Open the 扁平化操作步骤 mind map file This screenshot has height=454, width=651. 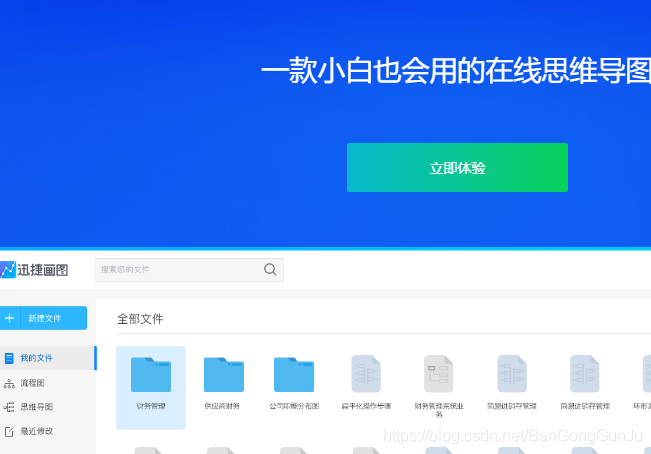[366, 382]
